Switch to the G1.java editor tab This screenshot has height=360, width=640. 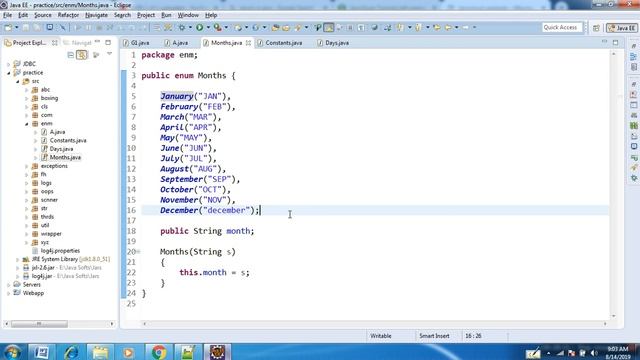click(137, 42)
